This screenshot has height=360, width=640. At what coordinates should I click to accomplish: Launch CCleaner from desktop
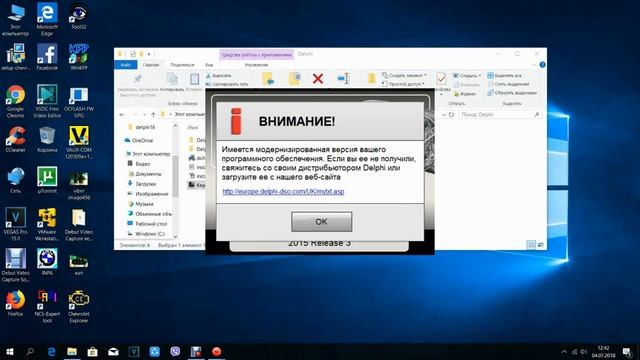(x=15, y=139)
